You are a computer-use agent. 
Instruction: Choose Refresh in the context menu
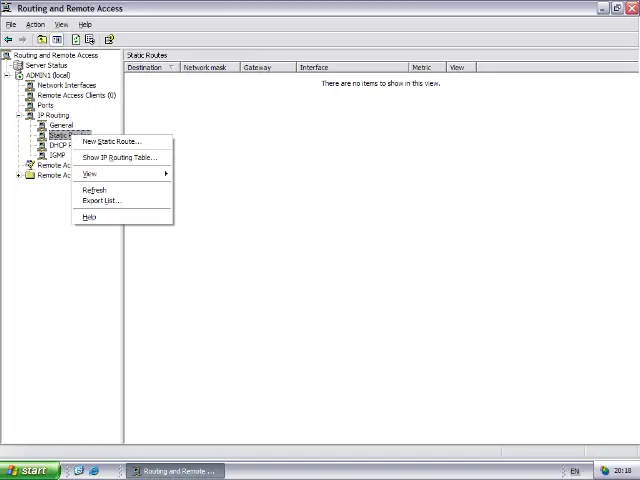pos(122,190)
